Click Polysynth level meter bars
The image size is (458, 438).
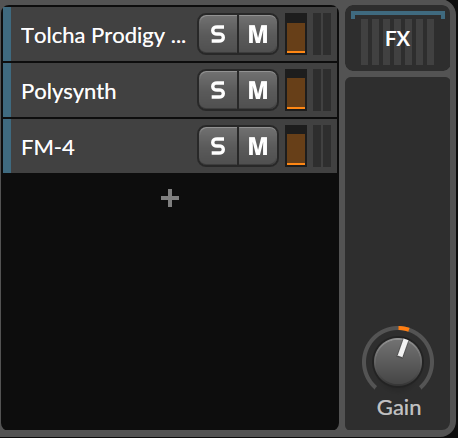(x=322, y=90)
